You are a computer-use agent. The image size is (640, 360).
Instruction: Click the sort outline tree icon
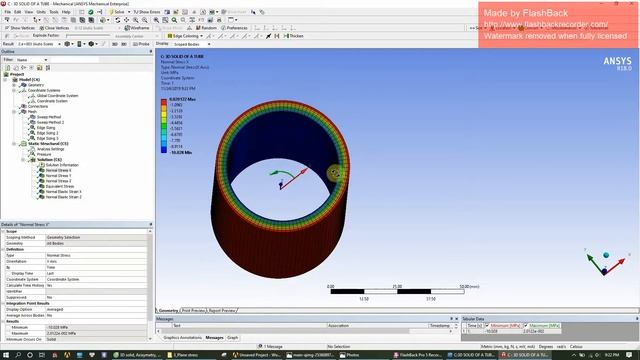click(x=48, y=67)
